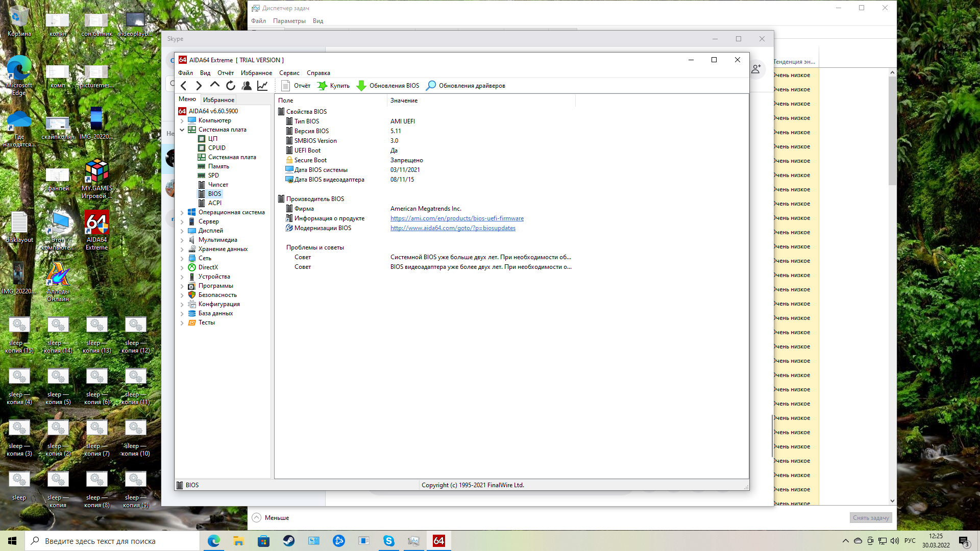Click the Отчёт report toolbar button

[x=296, y=86]
